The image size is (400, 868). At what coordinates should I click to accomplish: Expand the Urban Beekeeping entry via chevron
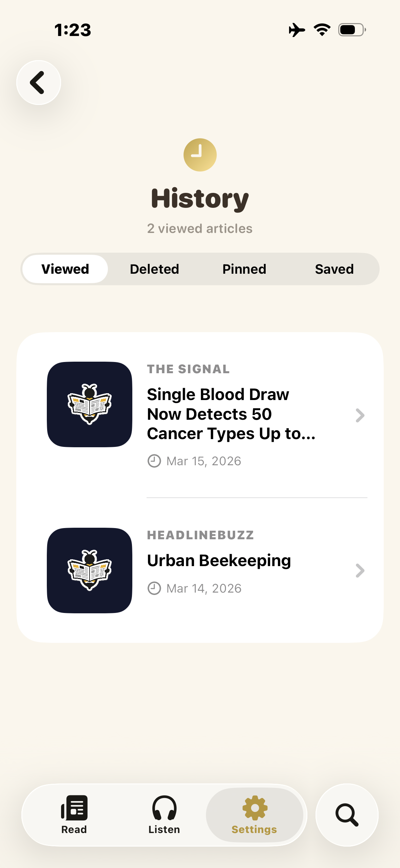point(360,571)
